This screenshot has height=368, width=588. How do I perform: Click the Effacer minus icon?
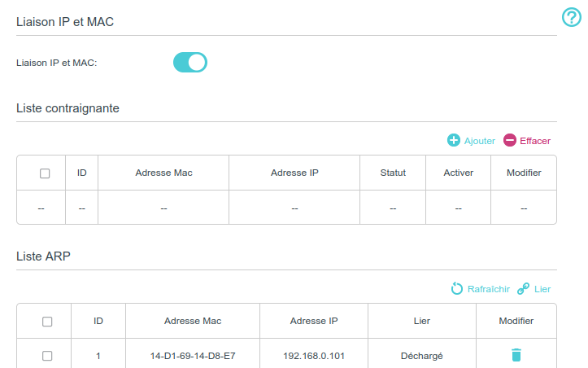pos(510,141)
